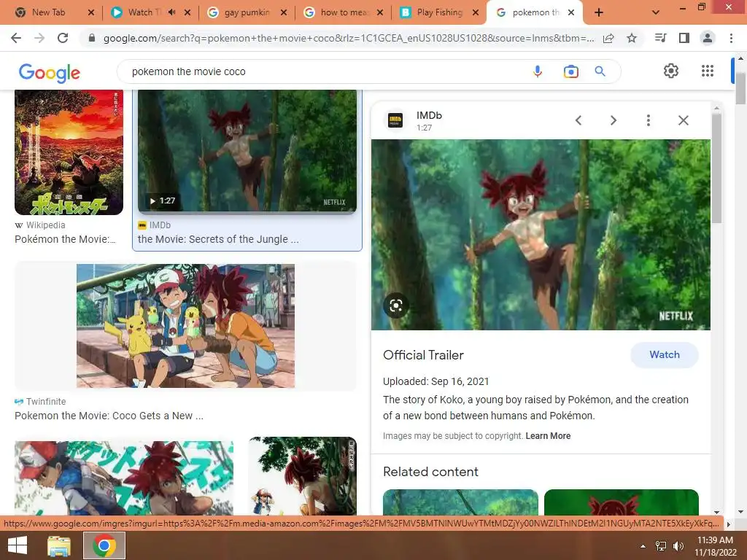
Task: Click the page vertical scrollbar thumb
Action: click(x=740, y=88)
